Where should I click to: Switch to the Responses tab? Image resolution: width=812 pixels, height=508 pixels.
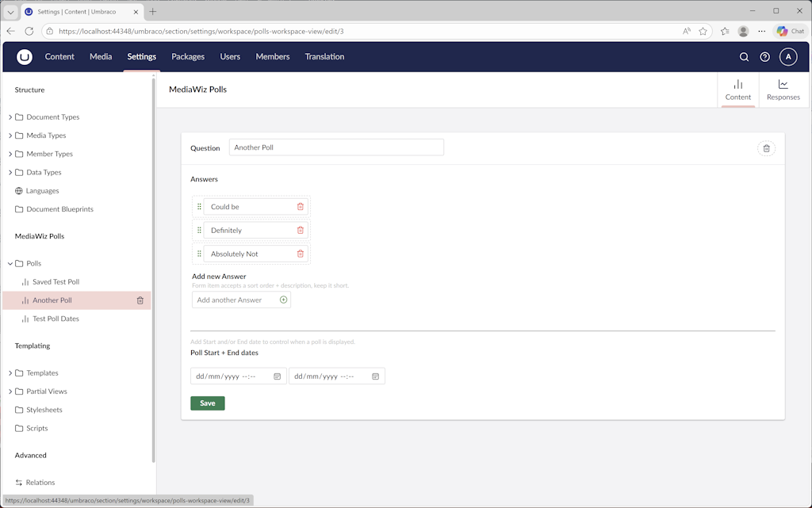point(783,90)
